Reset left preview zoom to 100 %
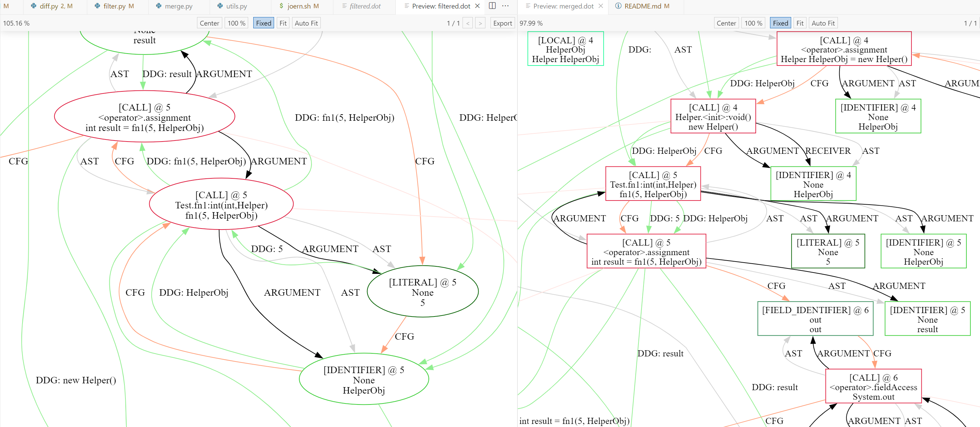The width and height of the screenshot is (980, 427). [x=236, y=23]
